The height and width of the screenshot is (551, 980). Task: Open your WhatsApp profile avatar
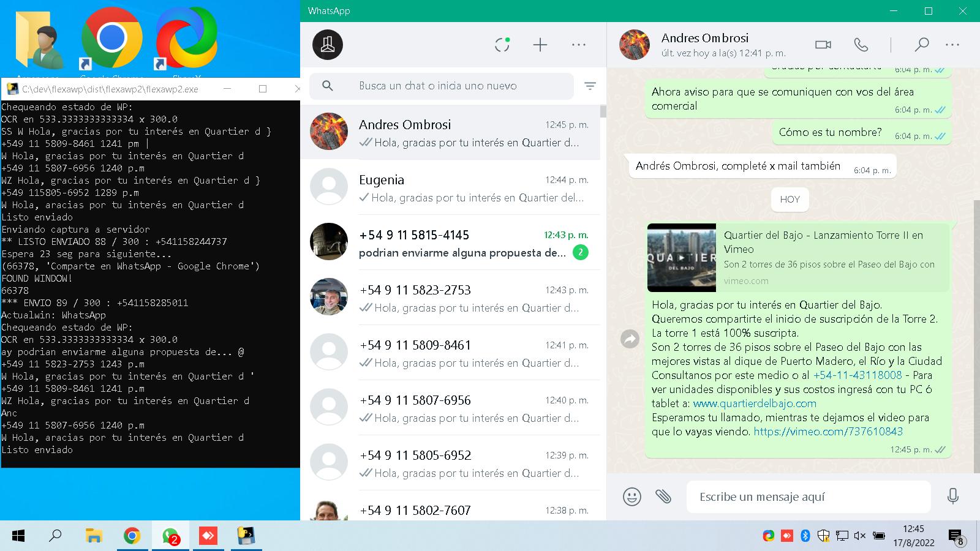pyautogui.click(x=328, y=45)
